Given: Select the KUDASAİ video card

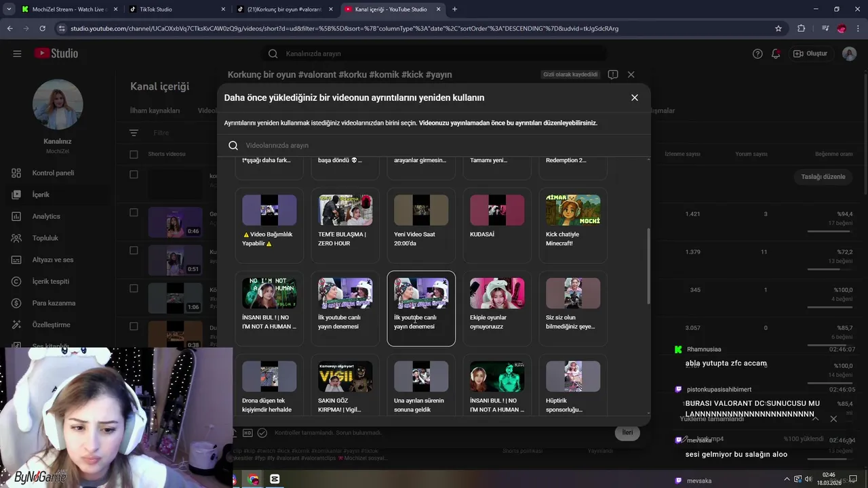Looking at the screenshot, I should tap(497, 226).
